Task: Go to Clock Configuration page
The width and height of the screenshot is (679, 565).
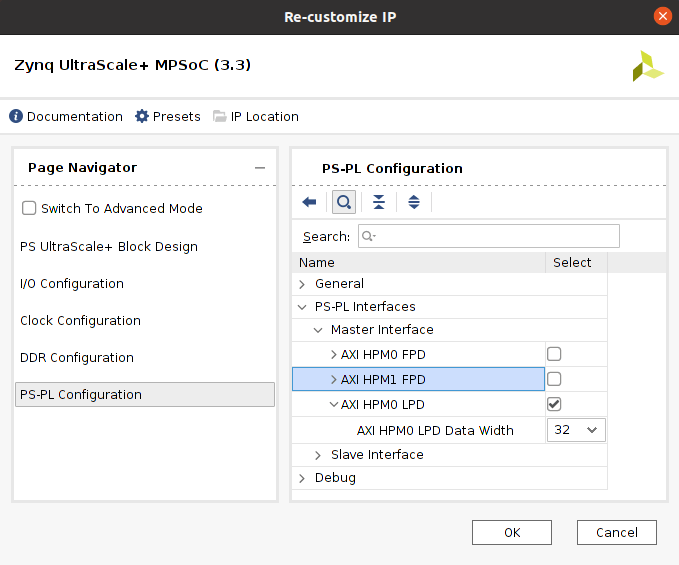Action: 81,320
